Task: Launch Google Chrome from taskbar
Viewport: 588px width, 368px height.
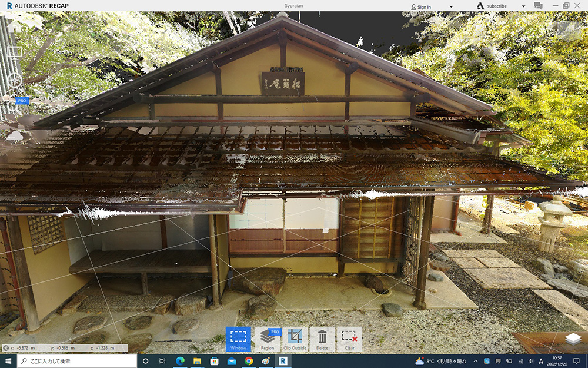Action: [249, 361]
